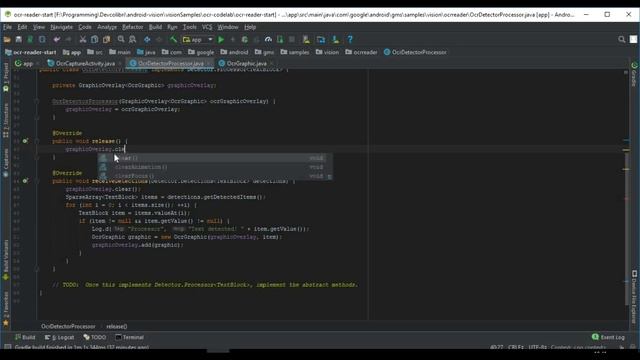Click release() in the bottom breadcrumb
This screenshot has width=640, height=360.
coord(117,326)
